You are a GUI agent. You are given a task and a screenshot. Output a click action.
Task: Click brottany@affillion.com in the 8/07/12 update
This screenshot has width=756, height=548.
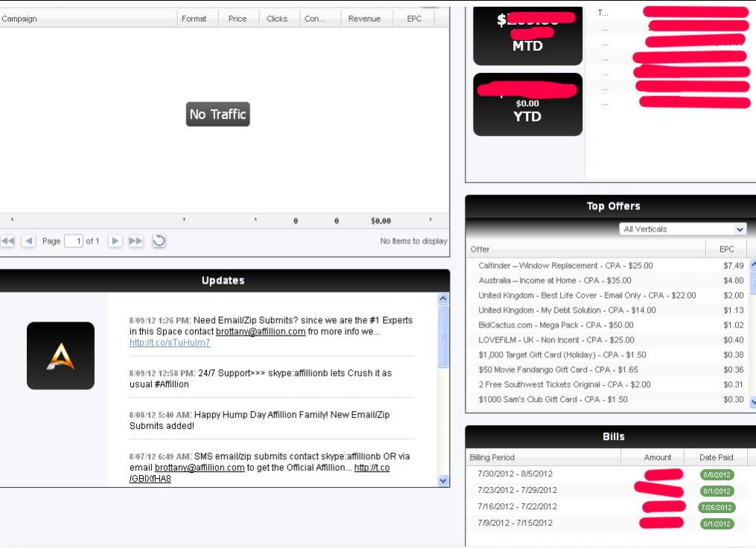[x=200, y=468]
